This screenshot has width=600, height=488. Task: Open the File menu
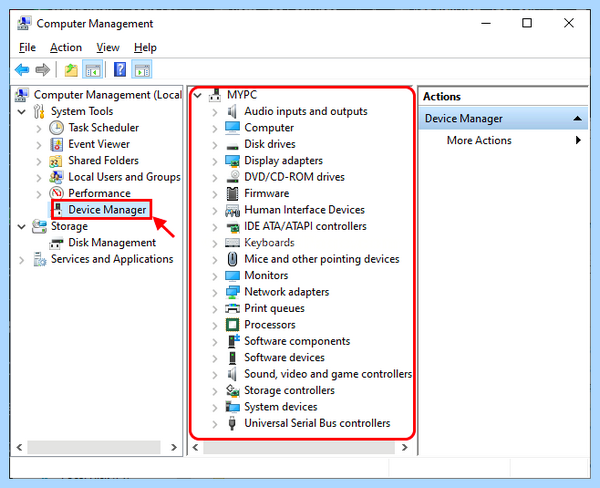click(x=27, y=47)
